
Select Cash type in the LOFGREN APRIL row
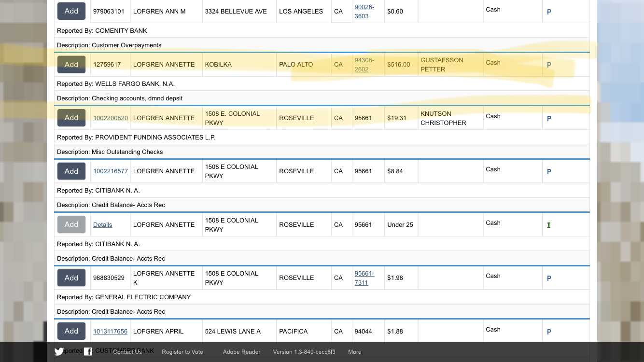click(x=493, y=329)
